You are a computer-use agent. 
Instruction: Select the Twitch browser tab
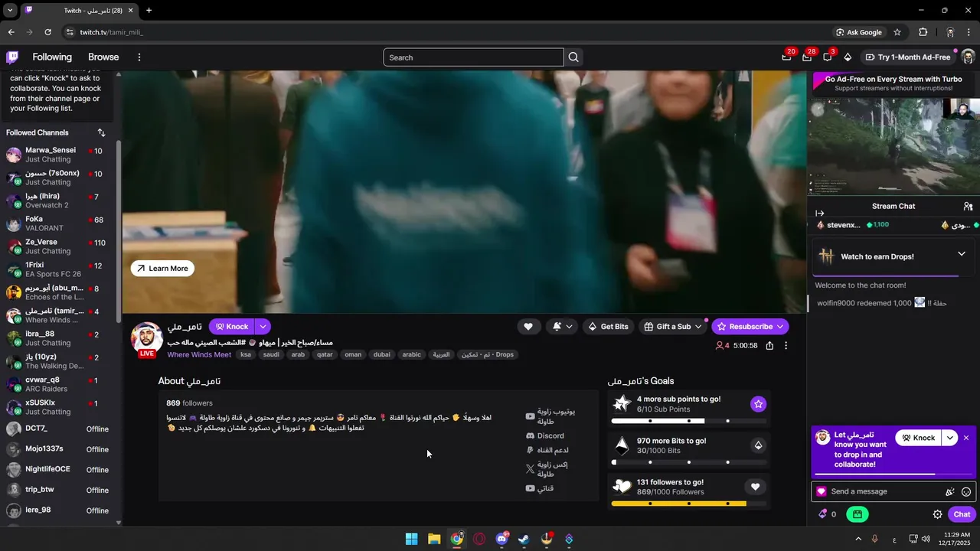[78, 11]
